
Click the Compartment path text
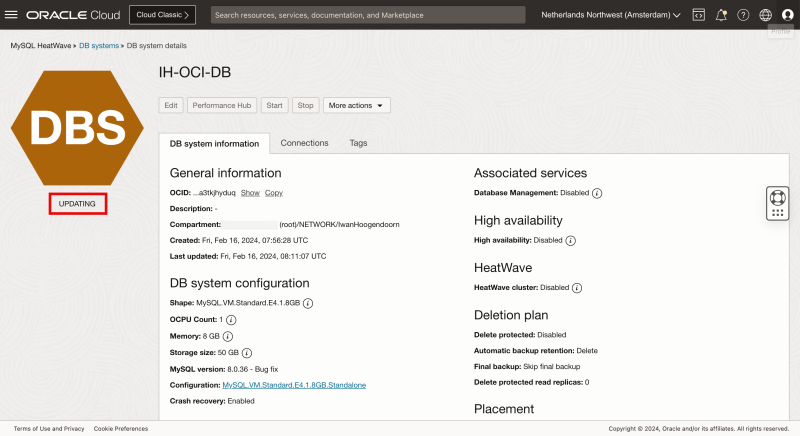(339, 225)
